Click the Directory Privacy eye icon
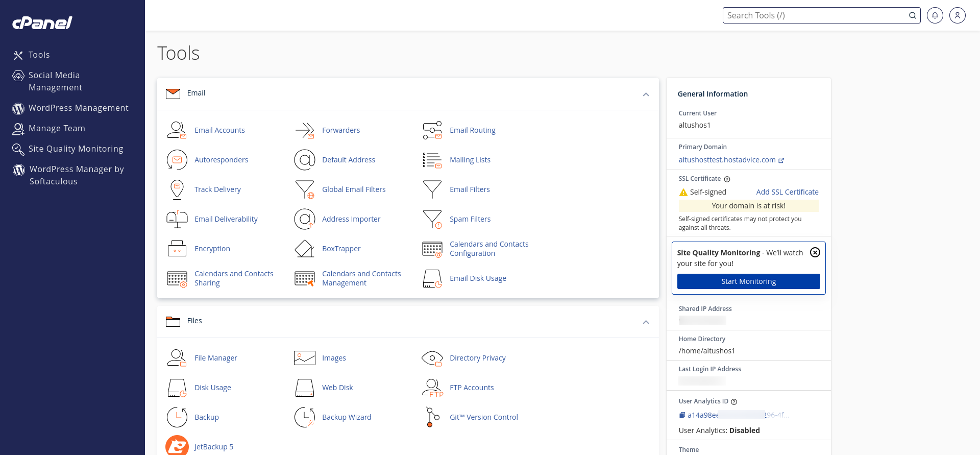 coord(432,358)
